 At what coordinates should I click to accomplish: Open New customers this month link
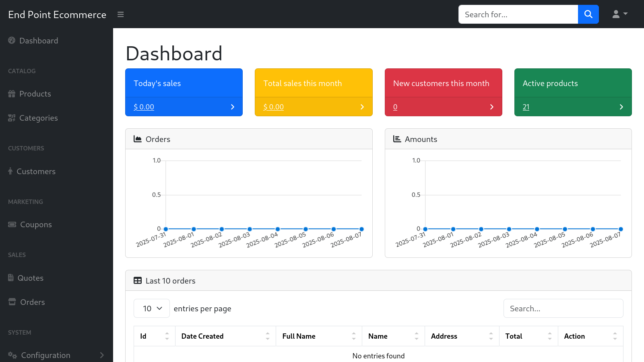tap(395, 107)
